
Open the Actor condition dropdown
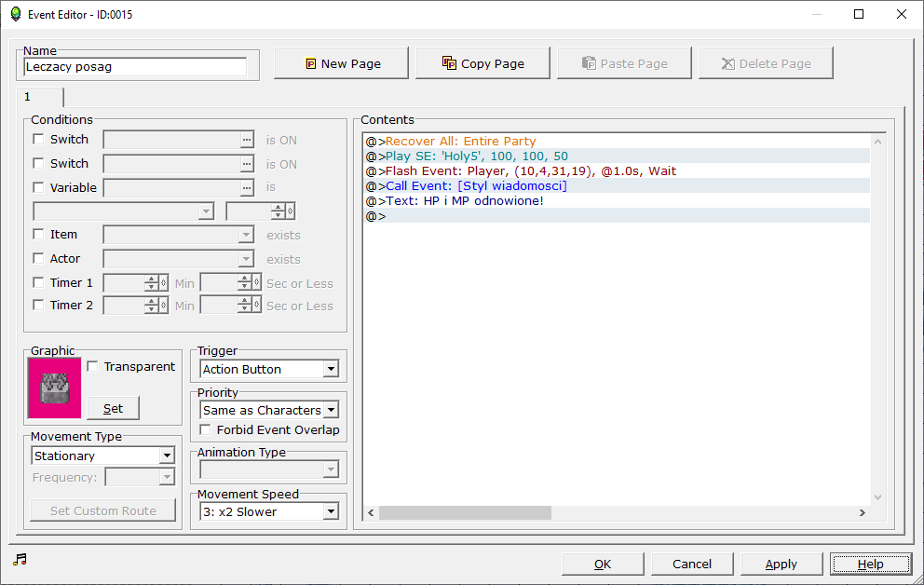[179, 259]
